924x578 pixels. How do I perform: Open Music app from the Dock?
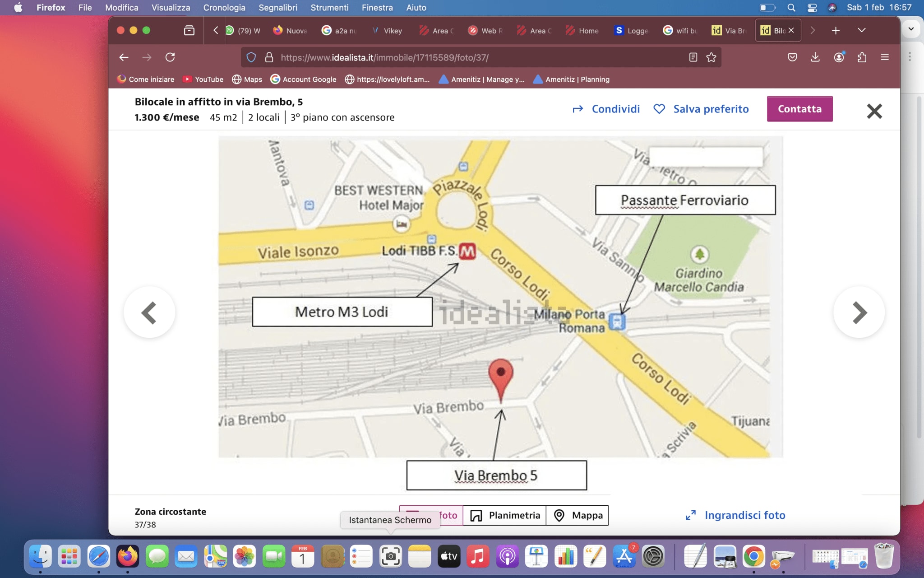pos(478,556)
